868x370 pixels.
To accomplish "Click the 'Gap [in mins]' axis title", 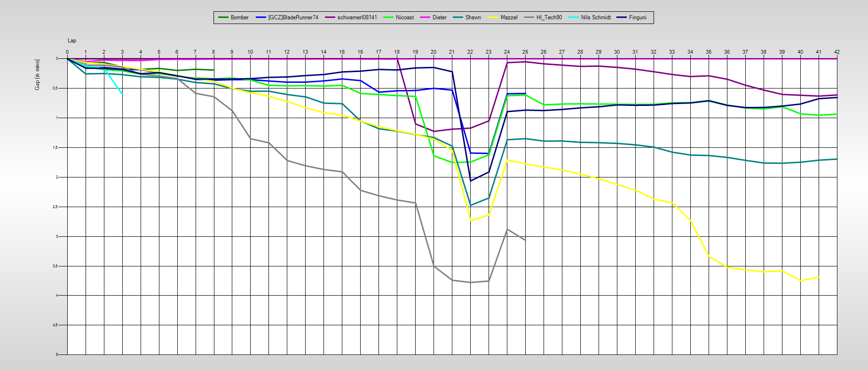I will (37, 75).
